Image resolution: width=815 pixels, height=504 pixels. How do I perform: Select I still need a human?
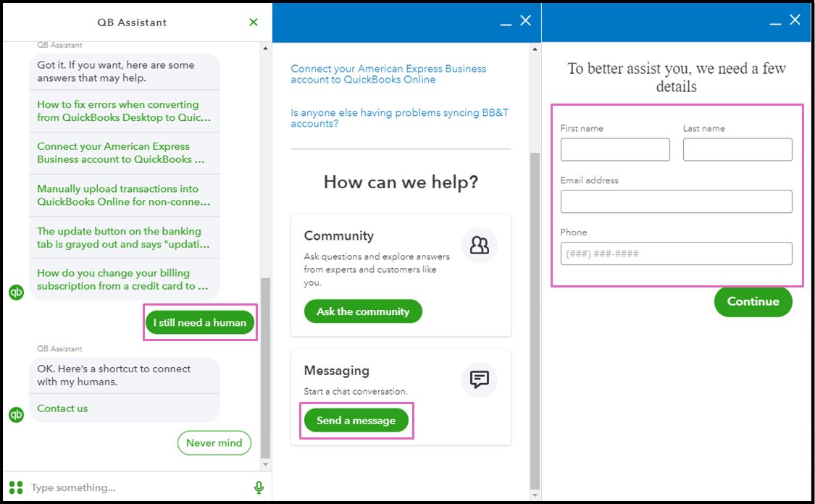click(x=200, y=323)
